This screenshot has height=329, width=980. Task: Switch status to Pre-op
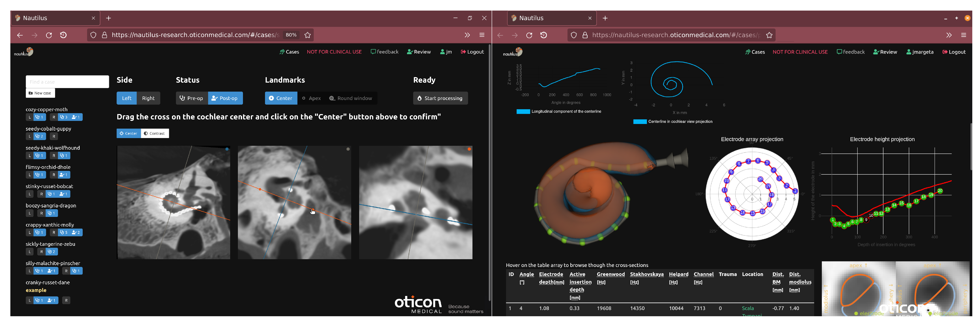(x=192, y=98)
